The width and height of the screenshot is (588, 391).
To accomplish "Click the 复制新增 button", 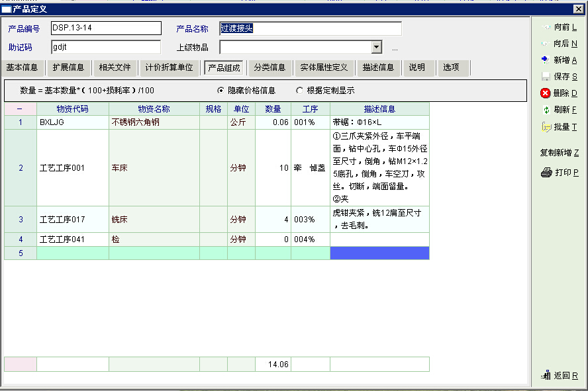I will 559,153.
